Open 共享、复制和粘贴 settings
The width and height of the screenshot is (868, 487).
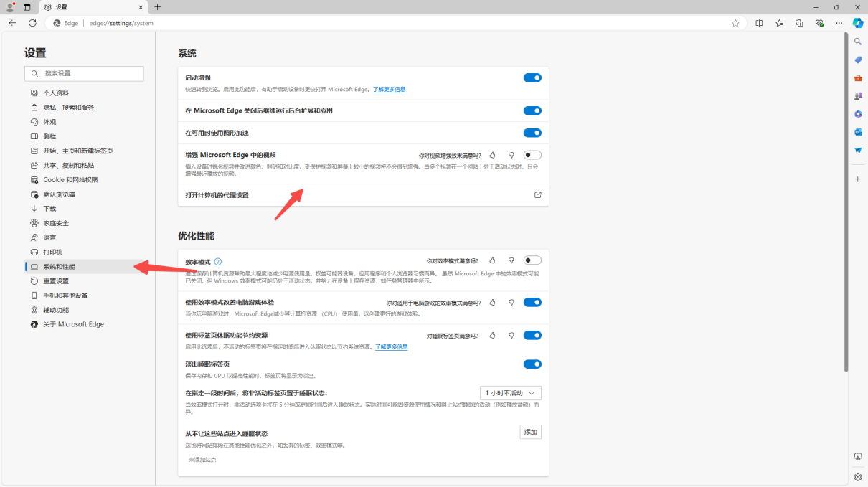(x=84, y=165)
